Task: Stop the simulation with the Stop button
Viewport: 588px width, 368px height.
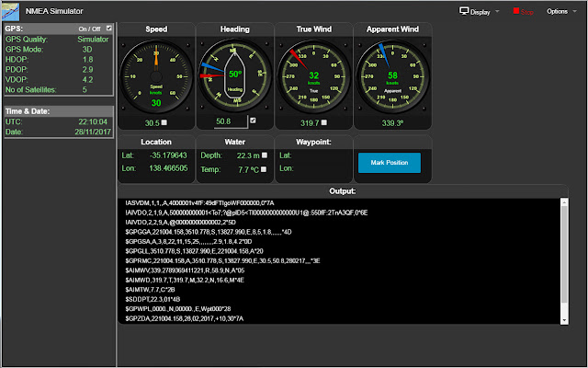Action: [x=523, y=12]
